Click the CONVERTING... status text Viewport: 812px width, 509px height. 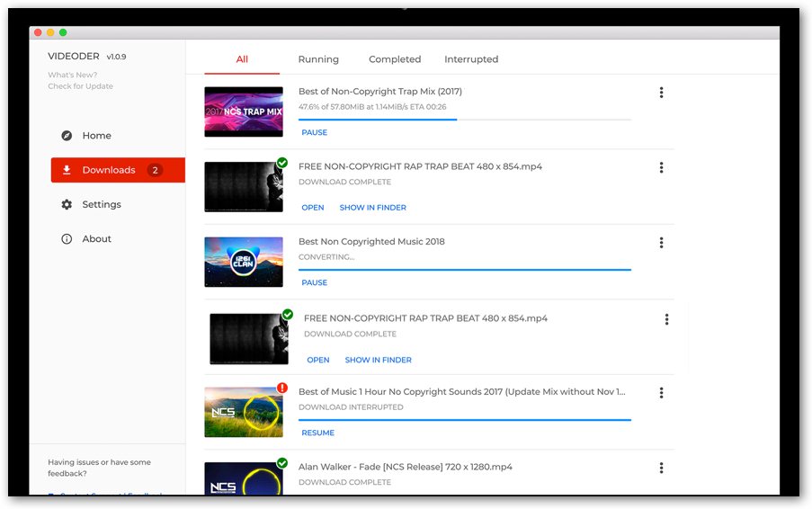point(326,257)
